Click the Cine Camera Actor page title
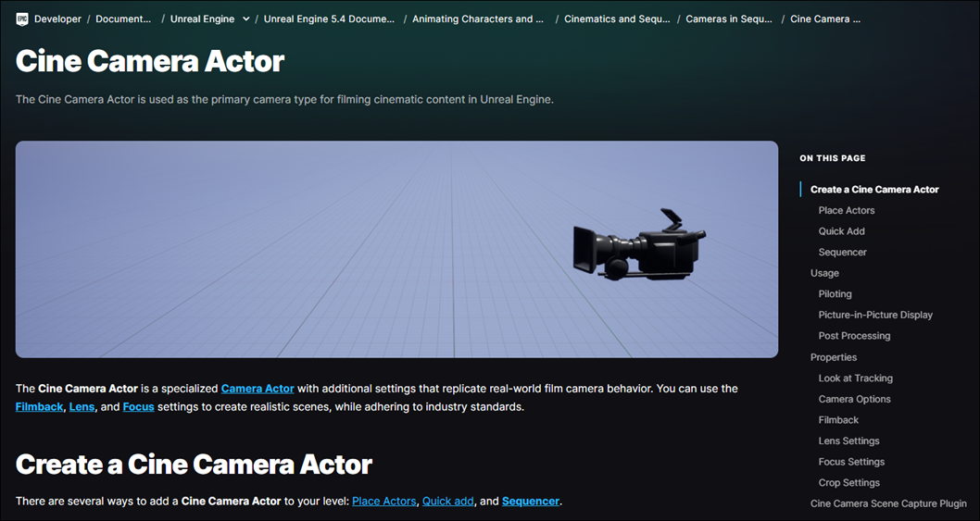 [x=150, y=61]
